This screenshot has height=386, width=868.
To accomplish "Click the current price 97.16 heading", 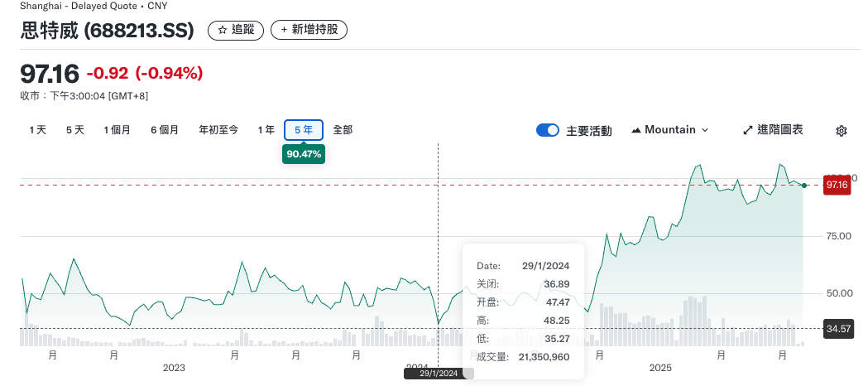I will pos(50,73).
